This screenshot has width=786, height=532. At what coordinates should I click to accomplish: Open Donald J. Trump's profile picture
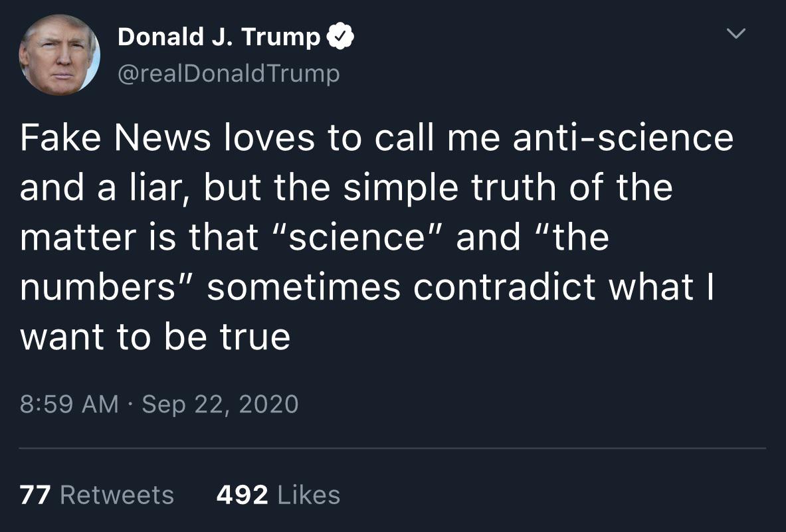[59, 54]
